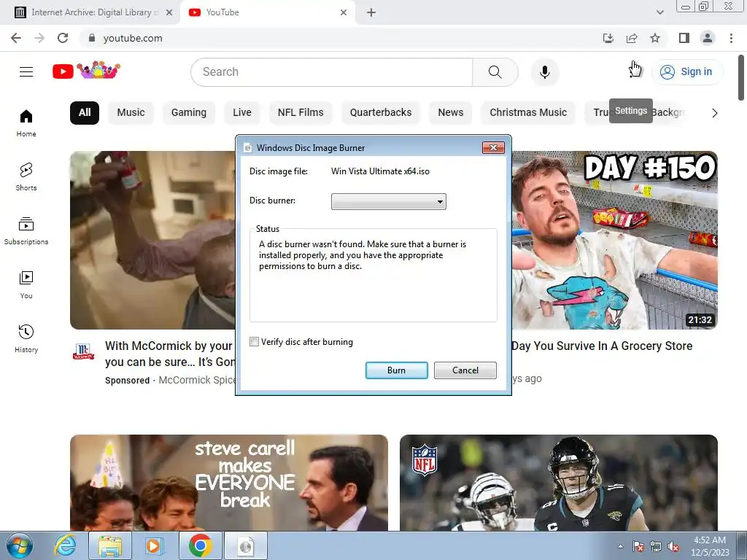Open the Steve Carell video thumbnail
Image resolution: width=747 pixels, height=560 pixels.
[x=228, y=483]
